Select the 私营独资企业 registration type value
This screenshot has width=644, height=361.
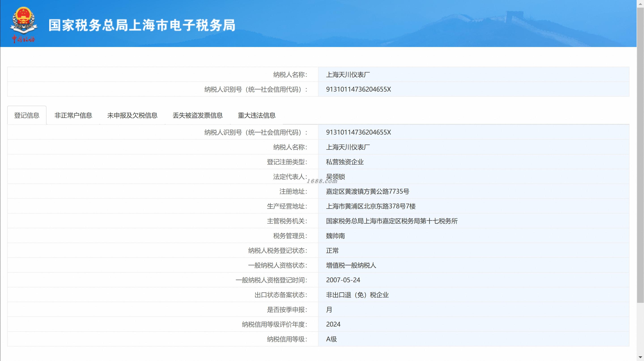[344, 162]
